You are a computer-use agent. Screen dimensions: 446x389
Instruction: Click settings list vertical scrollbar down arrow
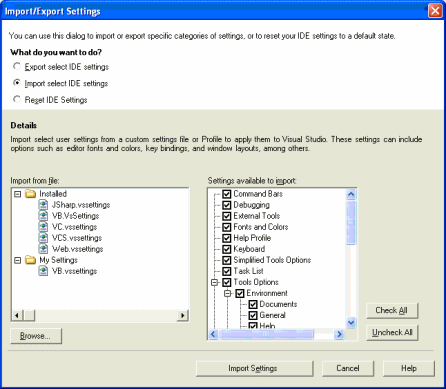(351, 323)
